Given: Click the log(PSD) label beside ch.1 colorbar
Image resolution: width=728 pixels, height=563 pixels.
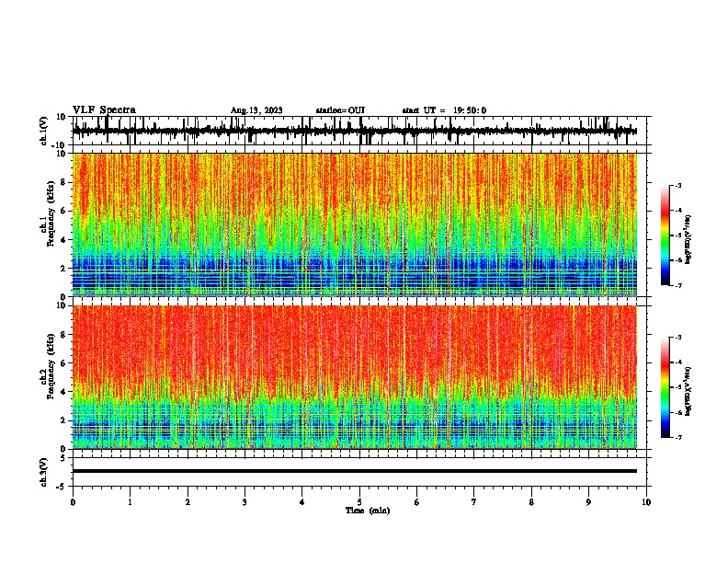Looking at the screenshot, I should coord(688,240).
